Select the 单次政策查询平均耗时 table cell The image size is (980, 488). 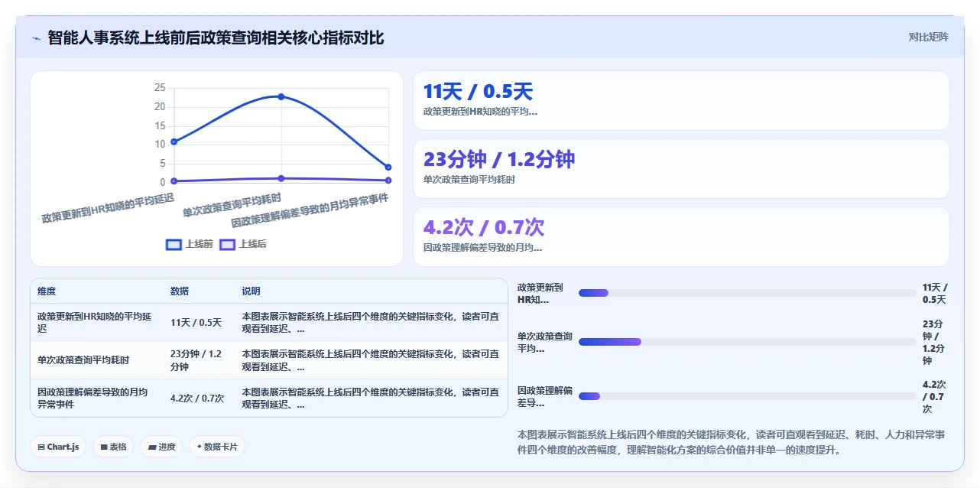click(x=97, y=360)
